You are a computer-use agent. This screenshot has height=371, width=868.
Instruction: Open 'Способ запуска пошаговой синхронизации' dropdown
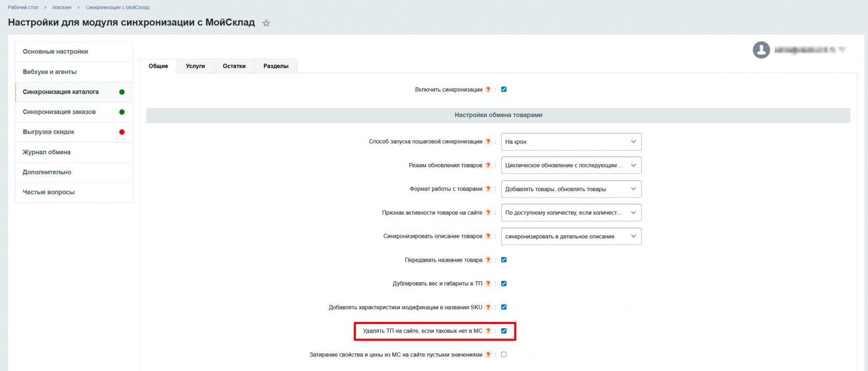tap(571, 142)
